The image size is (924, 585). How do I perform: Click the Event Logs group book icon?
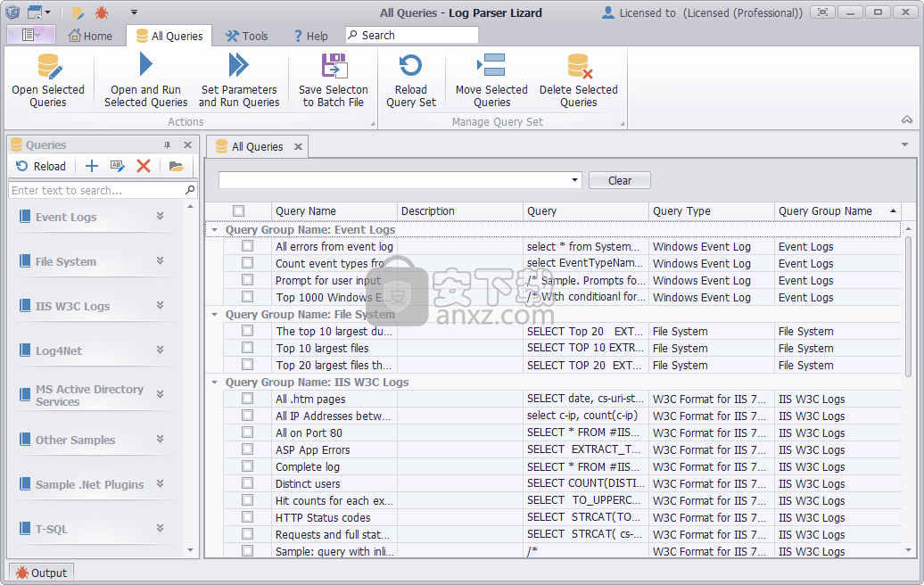[25, 216]
